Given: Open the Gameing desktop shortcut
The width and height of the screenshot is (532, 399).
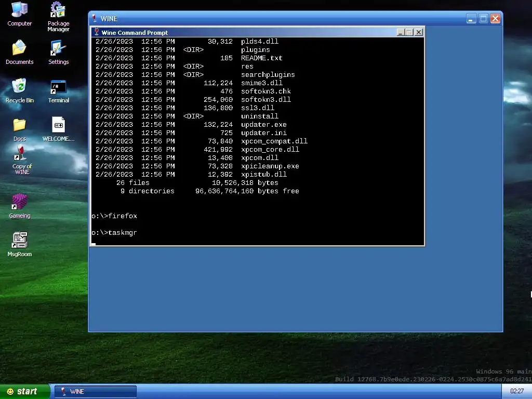Looking at the screenshot, I should point(19,206).
